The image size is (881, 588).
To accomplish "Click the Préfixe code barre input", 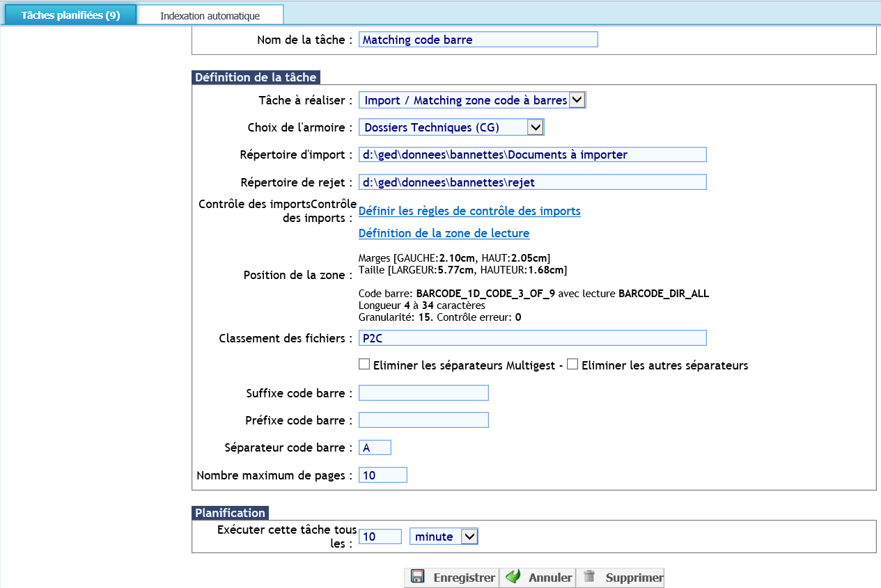I will tap(423, 420).
